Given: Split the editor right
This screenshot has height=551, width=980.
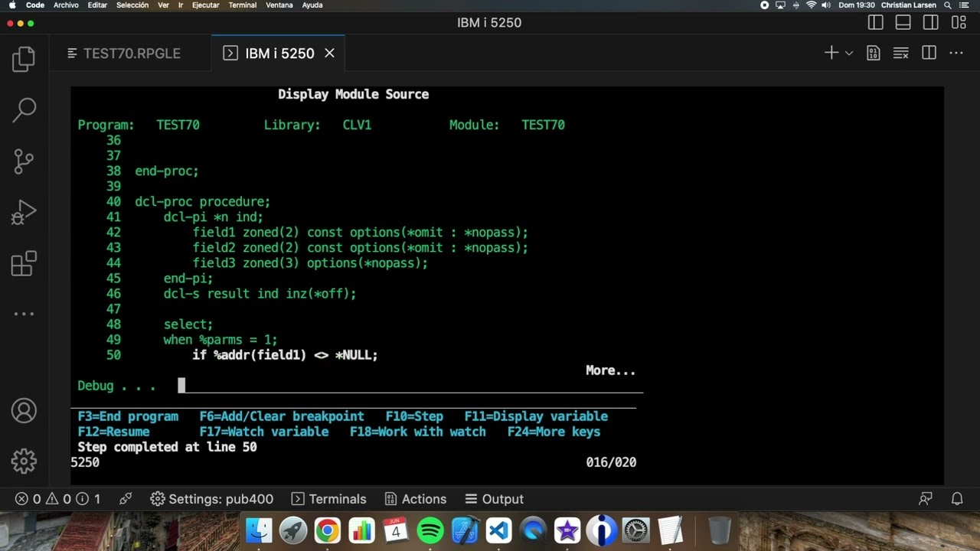Looking at the screenshot, I should pyautogui.click(x=929, y=53).
